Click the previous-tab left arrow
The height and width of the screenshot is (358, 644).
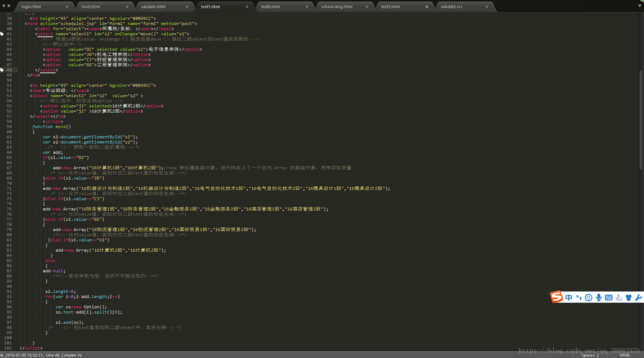tap(3, 6)
